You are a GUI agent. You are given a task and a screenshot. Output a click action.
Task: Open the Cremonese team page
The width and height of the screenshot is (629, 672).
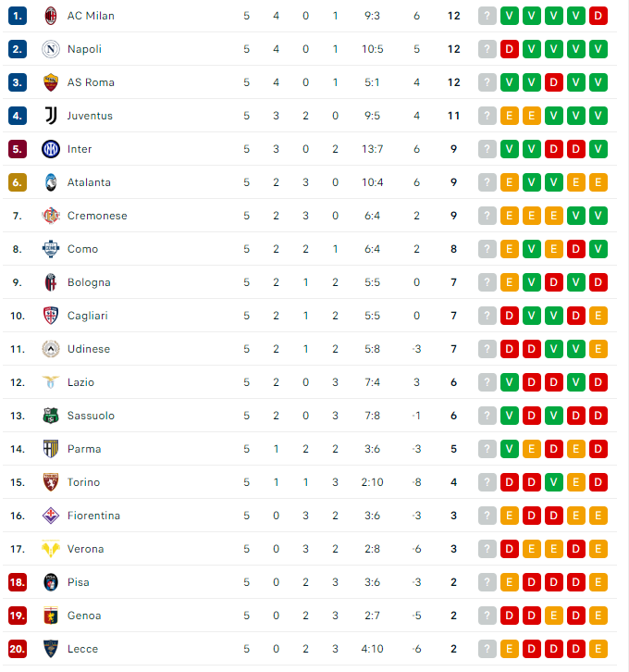(x=97, y=216)
